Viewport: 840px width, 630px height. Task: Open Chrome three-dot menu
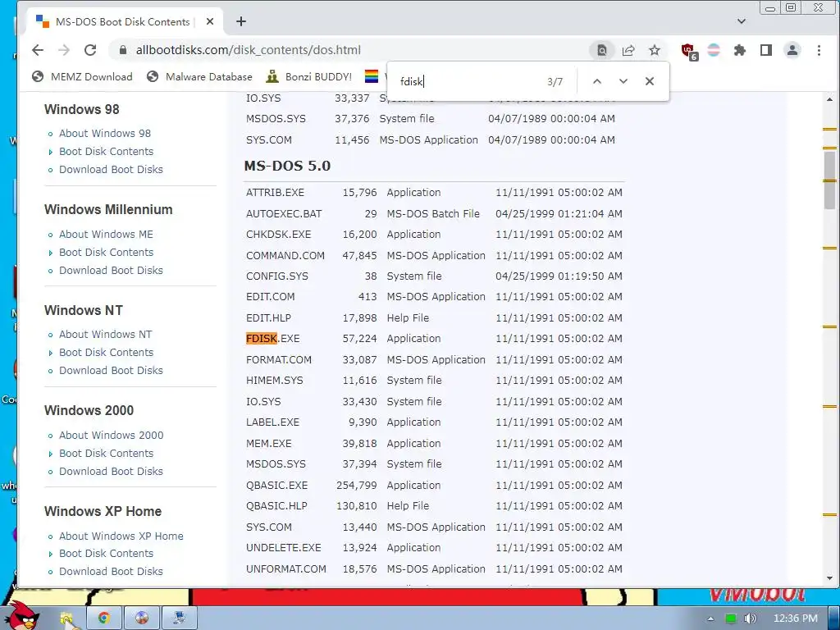[819, 50]
